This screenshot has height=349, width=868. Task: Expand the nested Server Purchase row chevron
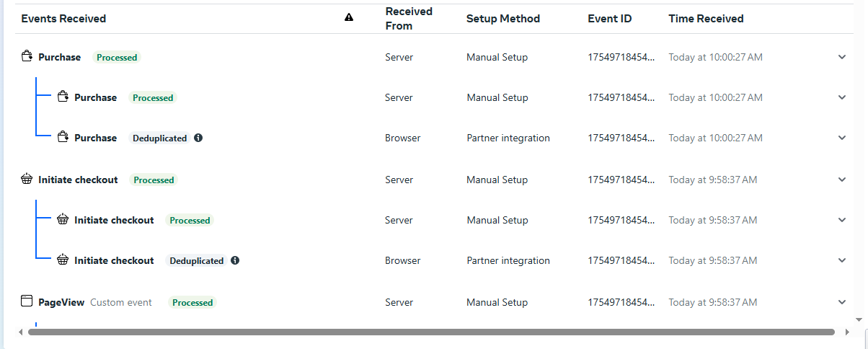[x=841, y=97]
